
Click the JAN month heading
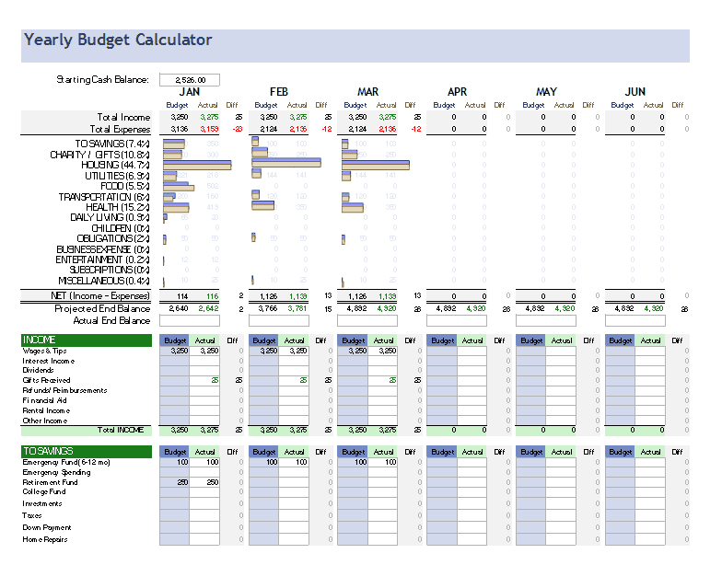coord(190,92)
